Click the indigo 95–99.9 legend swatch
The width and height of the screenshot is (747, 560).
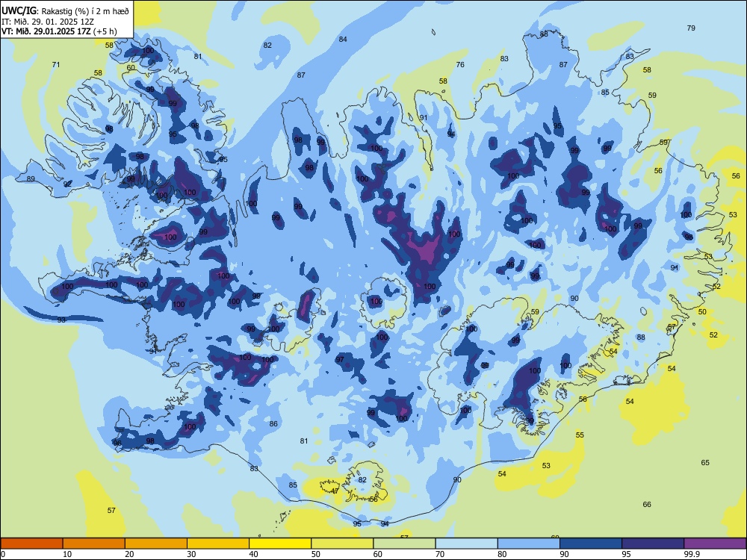coord(653,544)
